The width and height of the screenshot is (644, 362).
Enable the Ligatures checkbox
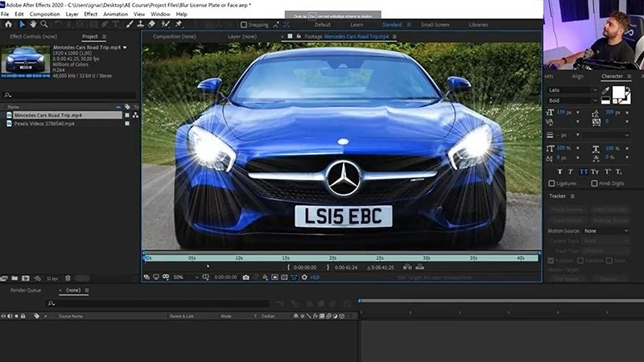click(x=551, y=183)
